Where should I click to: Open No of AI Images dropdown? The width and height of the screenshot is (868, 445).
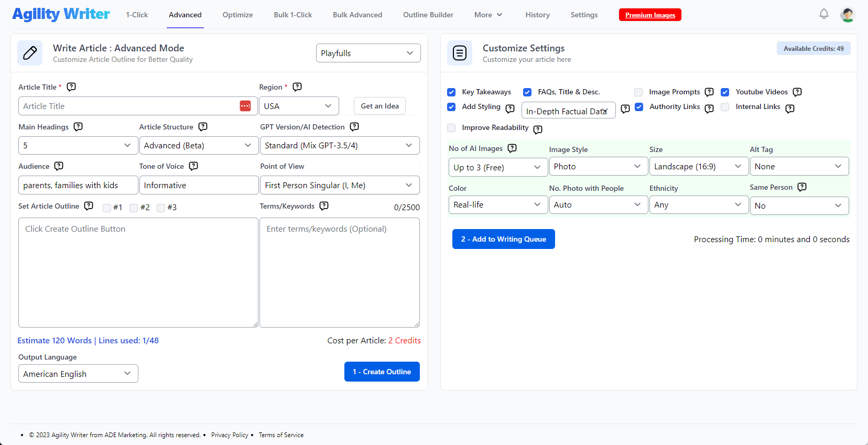(x=498, y=167)
